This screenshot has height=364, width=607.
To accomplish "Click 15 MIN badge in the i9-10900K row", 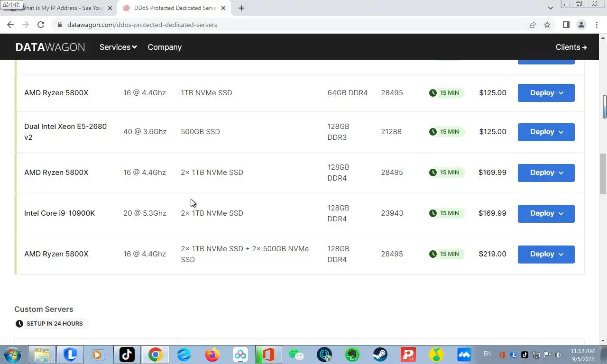I will [446, 213].
